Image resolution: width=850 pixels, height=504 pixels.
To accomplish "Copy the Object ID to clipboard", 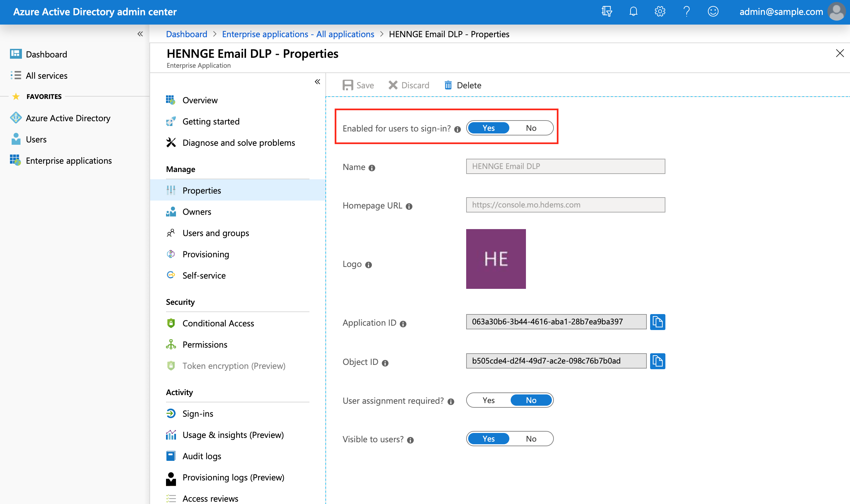I will [657, 361].
